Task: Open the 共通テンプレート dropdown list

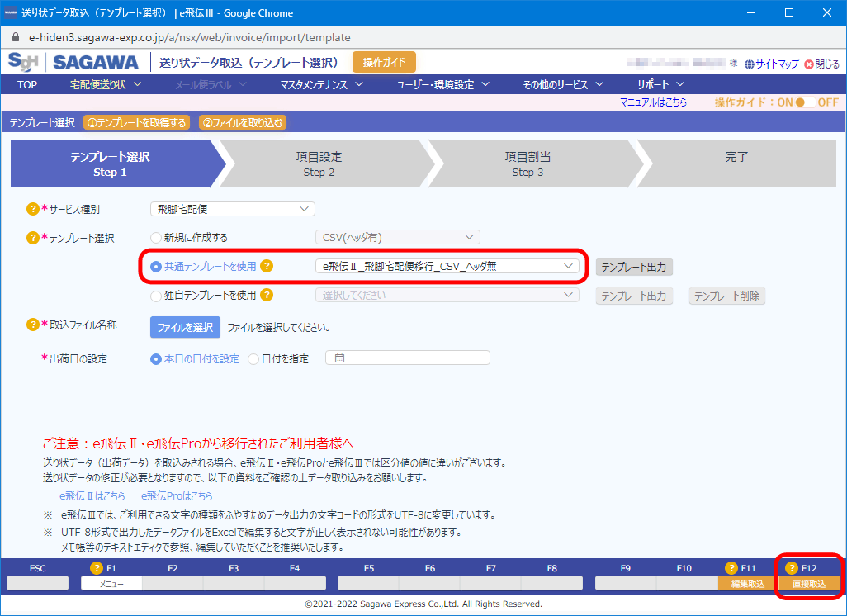Action: 447,266
